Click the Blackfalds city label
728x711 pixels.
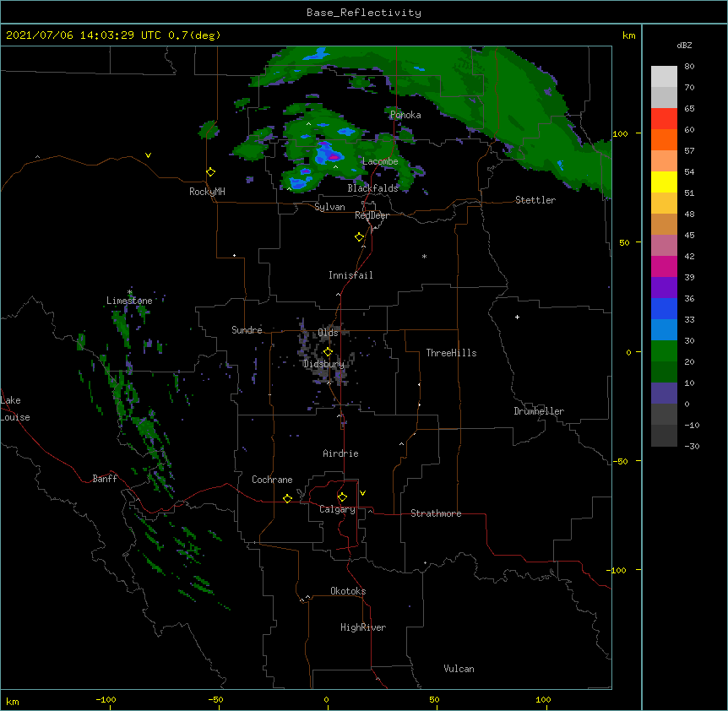(x=372, y=188)
